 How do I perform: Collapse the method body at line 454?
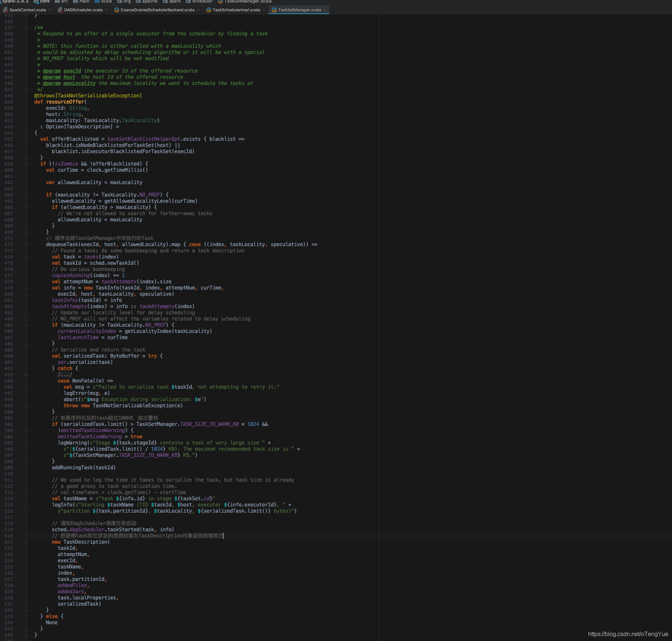pyautogui.click(x=26, y=133)
